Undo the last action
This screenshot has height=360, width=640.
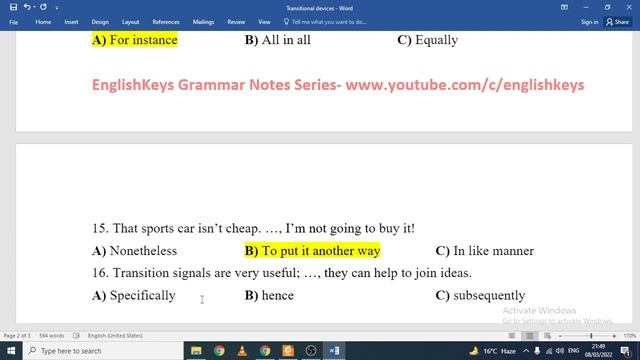click(x=27, y=7)
